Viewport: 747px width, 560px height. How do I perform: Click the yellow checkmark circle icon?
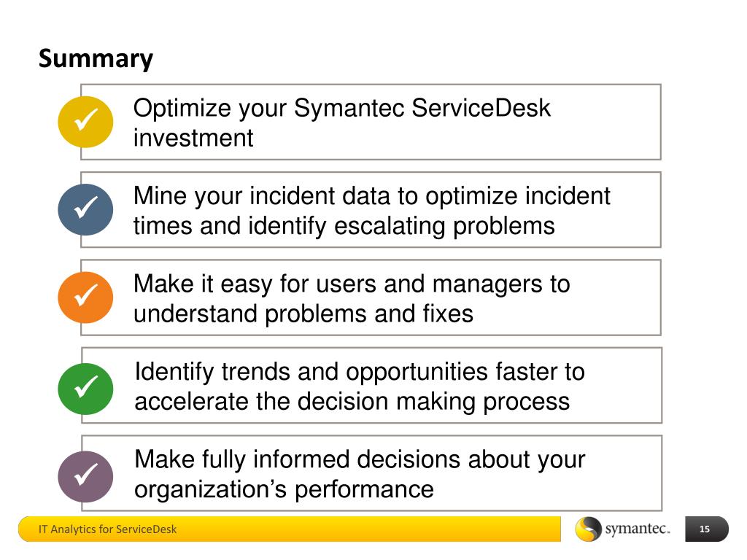tap(85, 122)
